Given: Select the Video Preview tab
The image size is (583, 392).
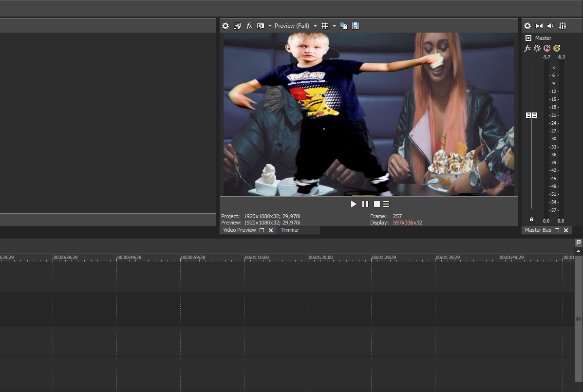Looking at the screenshot, I should pyautogui.click(x=240, y=230).
